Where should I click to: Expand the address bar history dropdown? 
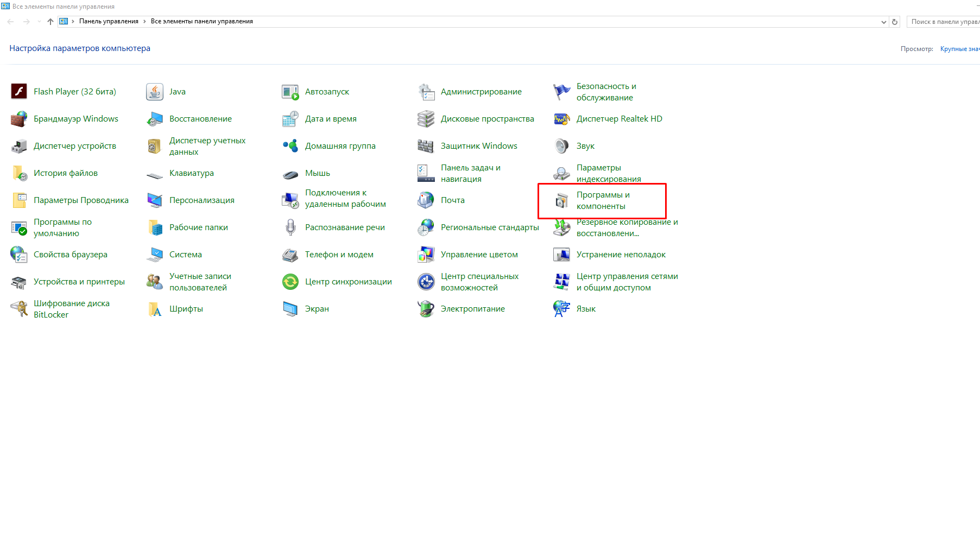[x=884, y=22]
